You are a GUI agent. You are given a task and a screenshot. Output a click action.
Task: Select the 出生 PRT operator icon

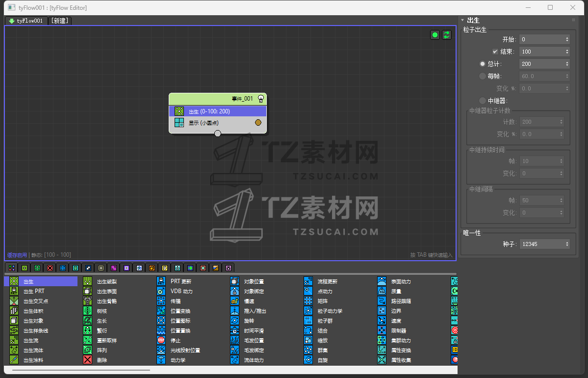coord(14,291)
